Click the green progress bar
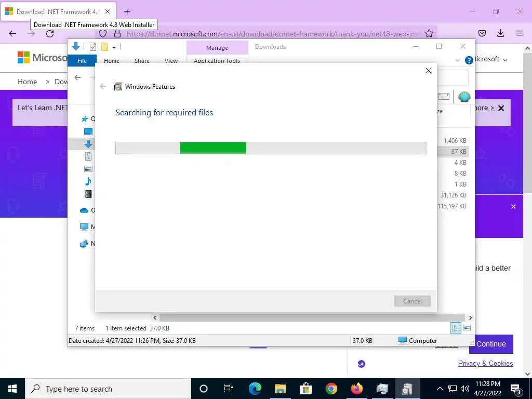Image resolution: width=532 pixels, height=399 pixels. point(213,148)
